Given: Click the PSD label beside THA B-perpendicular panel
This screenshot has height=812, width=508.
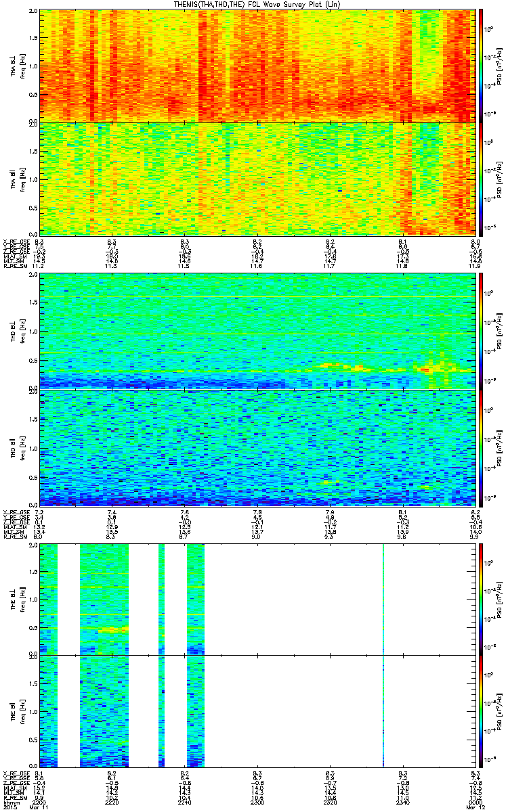Looking at the screenshot, I should [500, 65].
